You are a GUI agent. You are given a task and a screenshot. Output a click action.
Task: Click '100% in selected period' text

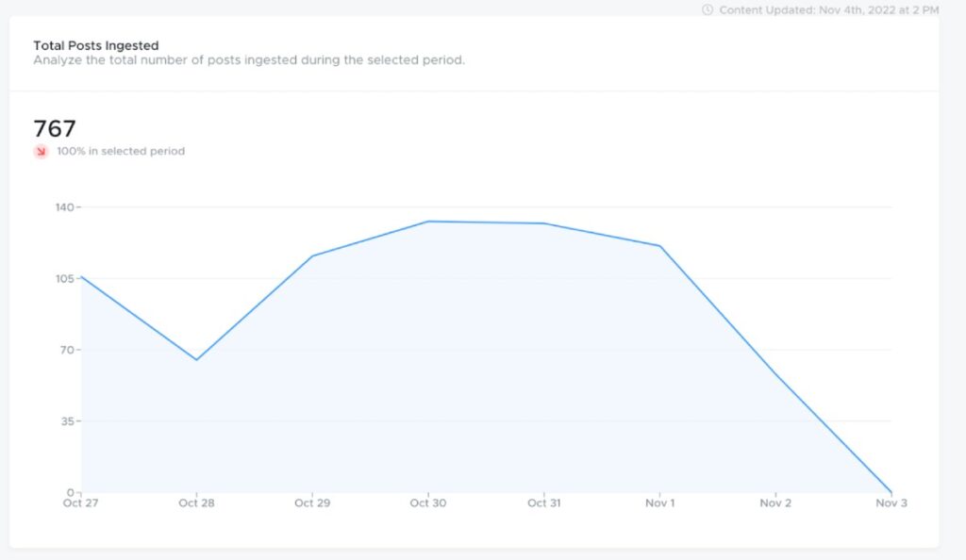[x=121, y=151]
